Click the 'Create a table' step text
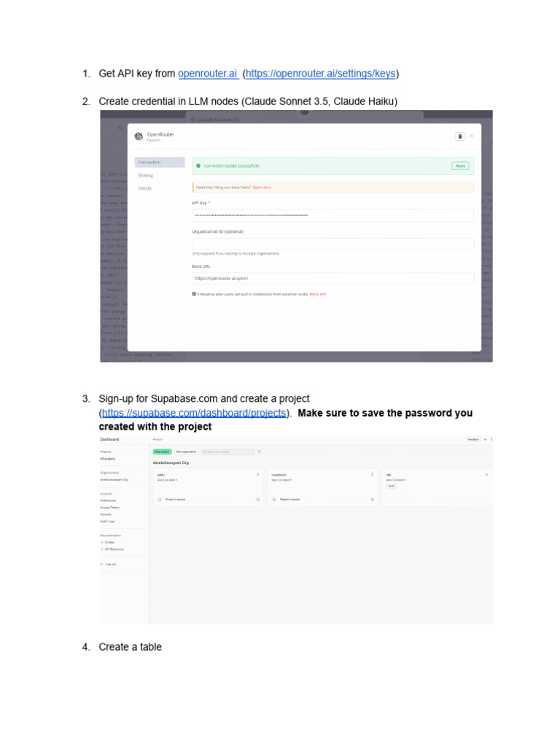Image resolution: width=560 pixels, height=747 pixels. (x=130, y=647)
